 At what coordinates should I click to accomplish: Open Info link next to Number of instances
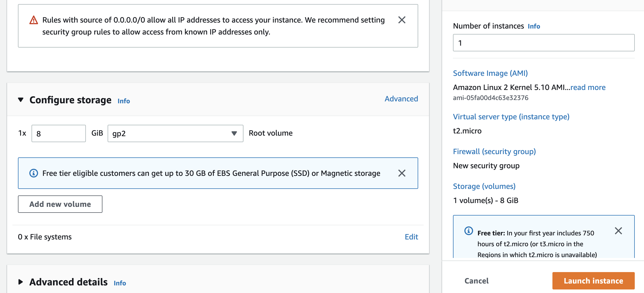[x=534, y=26]
